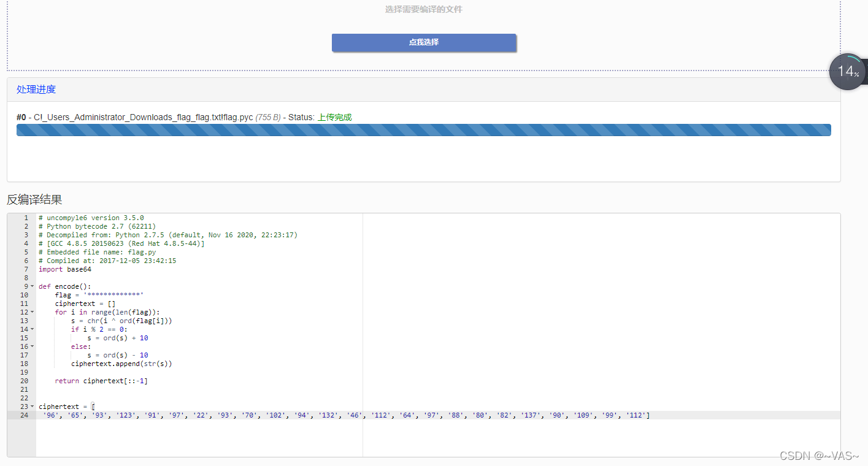Click the '# Compiled at: 2017-12-05 23:42:15' comment
Image resolution: width=868 pixels, height=466 pixels.
click(107, 261)
